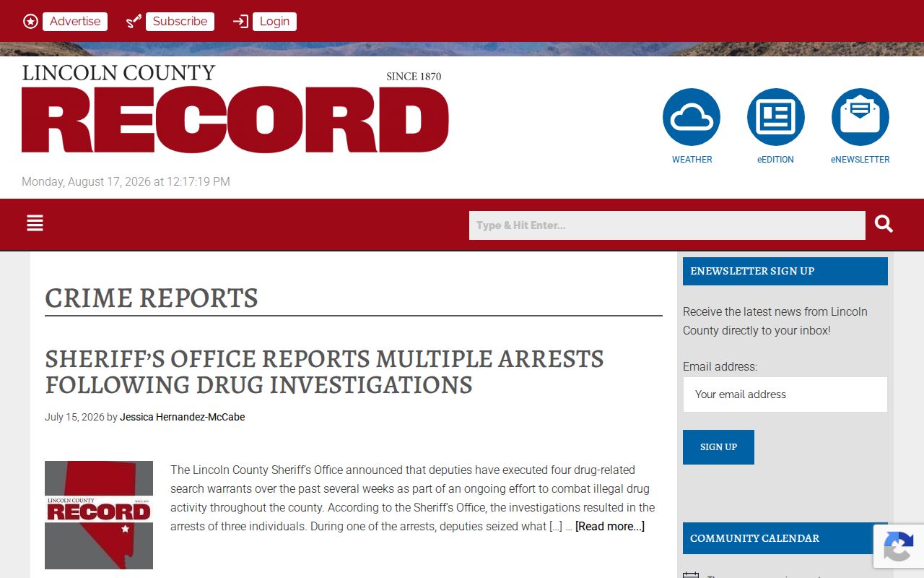Open the hamburger navigation menu
924x578 pixels.
pyautogui.click(x=35, y=224)
